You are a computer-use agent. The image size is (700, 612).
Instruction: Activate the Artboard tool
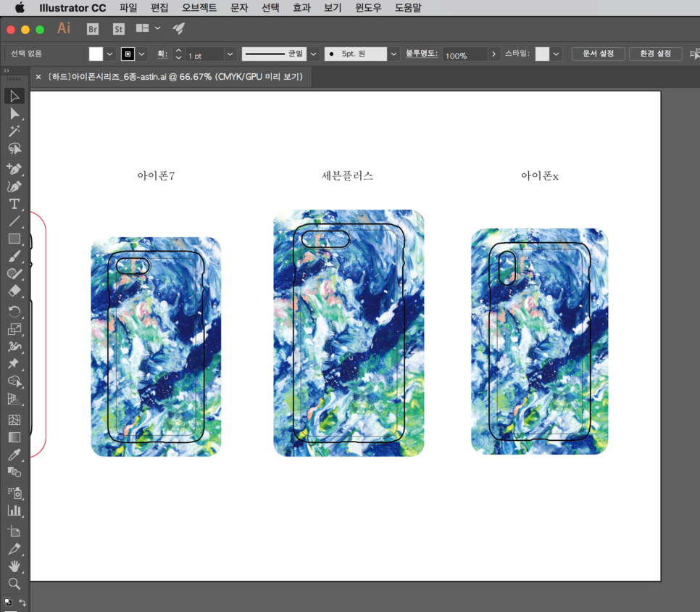(14, 532)
